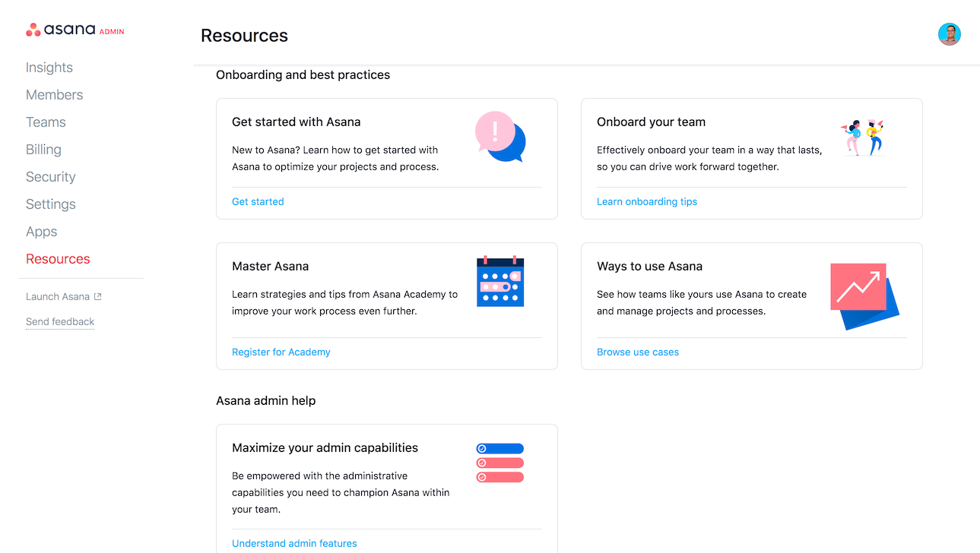The width and height of the screenshot is (980, 553).
Task: Open the user profile avatar
Action: (949, 34)
